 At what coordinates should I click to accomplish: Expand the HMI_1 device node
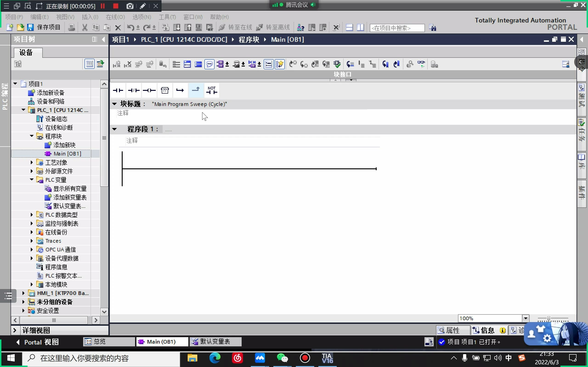23,293
